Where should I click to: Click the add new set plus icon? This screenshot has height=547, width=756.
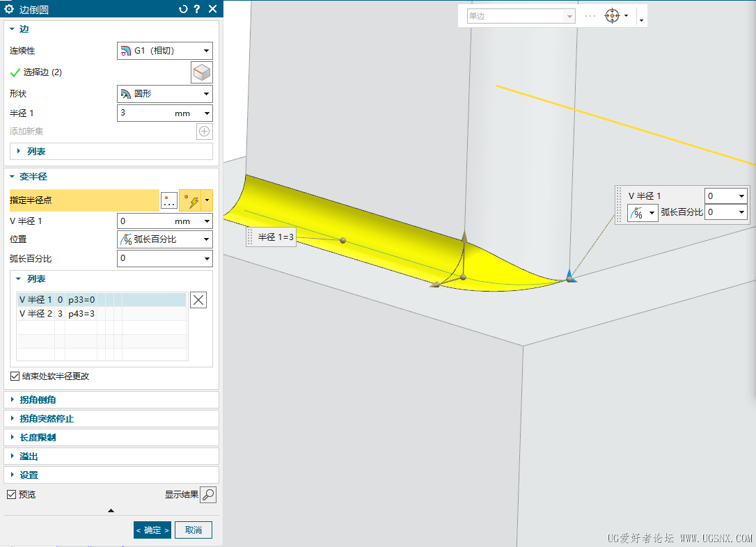point(205,131)
